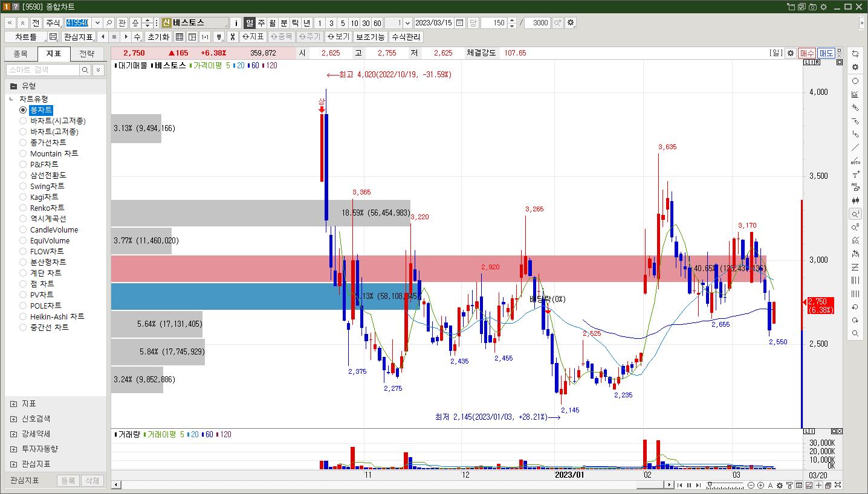Expand the 신호검색 tree section
This screenshot has width=868, height=494.
(13, 419)
